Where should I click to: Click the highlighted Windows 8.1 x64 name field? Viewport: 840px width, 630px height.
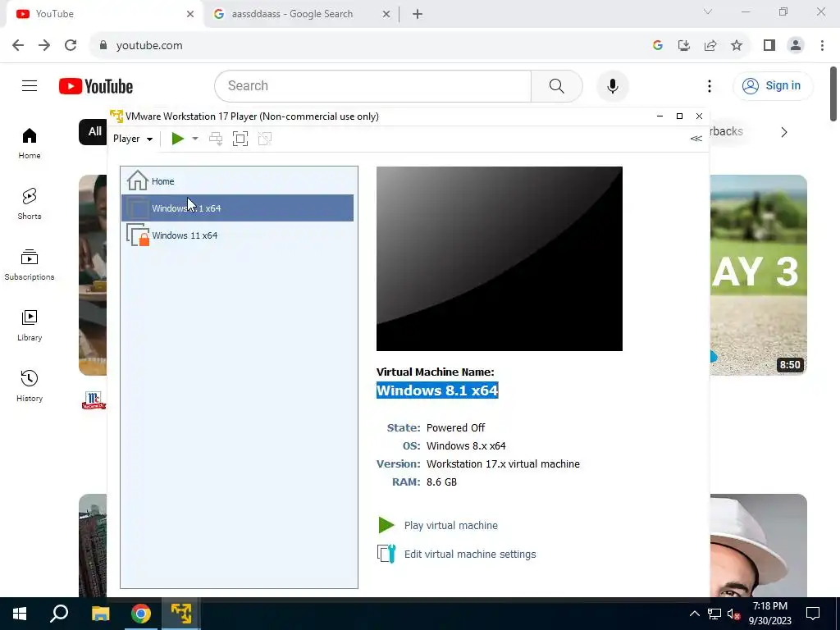[x=437, y=390]
